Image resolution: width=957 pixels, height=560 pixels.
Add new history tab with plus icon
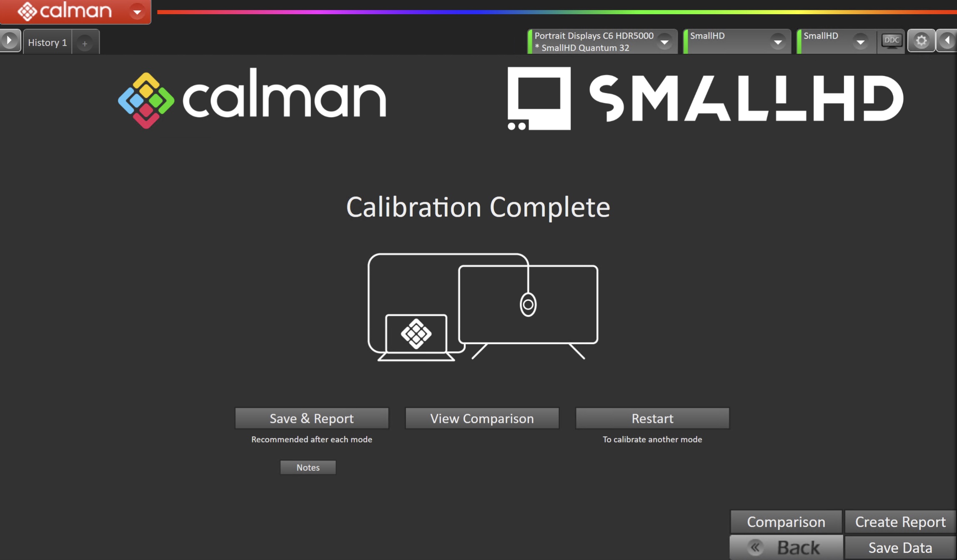click(x=85, y=43)
